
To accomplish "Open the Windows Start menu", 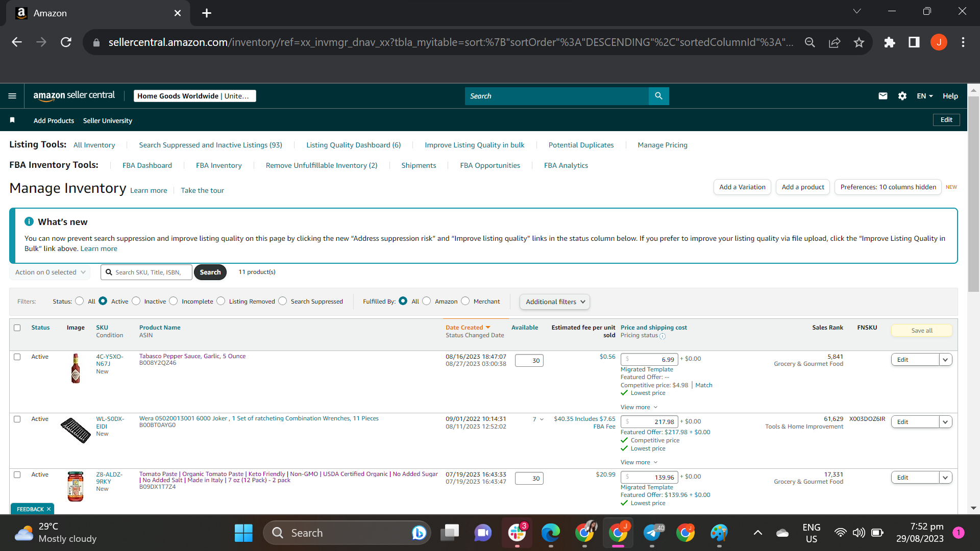I will tap(243, 533).
